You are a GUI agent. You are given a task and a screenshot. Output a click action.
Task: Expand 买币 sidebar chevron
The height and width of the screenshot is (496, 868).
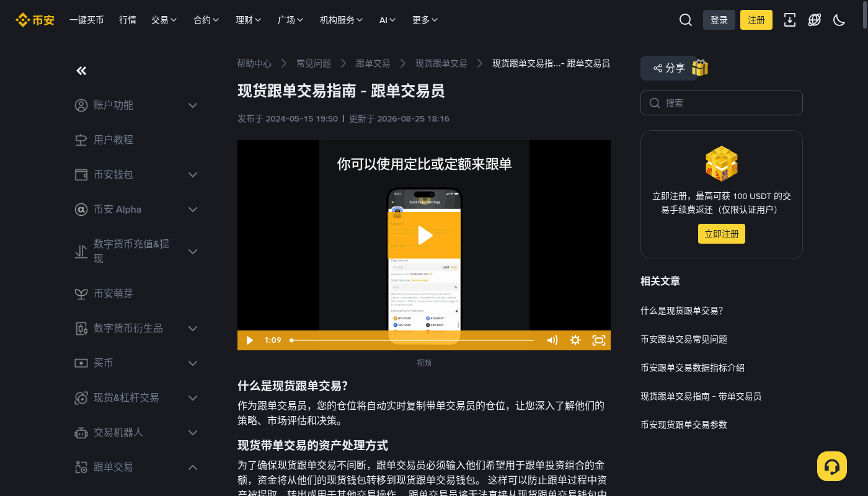(193, 363)
